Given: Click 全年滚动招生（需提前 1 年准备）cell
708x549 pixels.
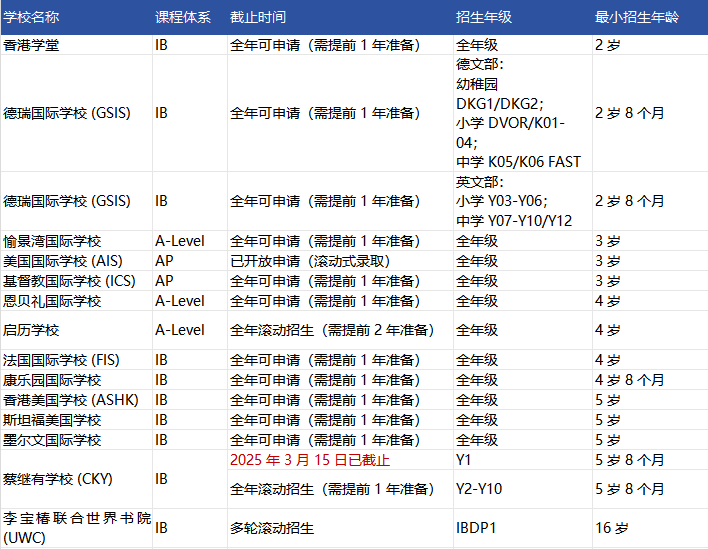Looking at the screenshot, I should [x=340, y=489].
